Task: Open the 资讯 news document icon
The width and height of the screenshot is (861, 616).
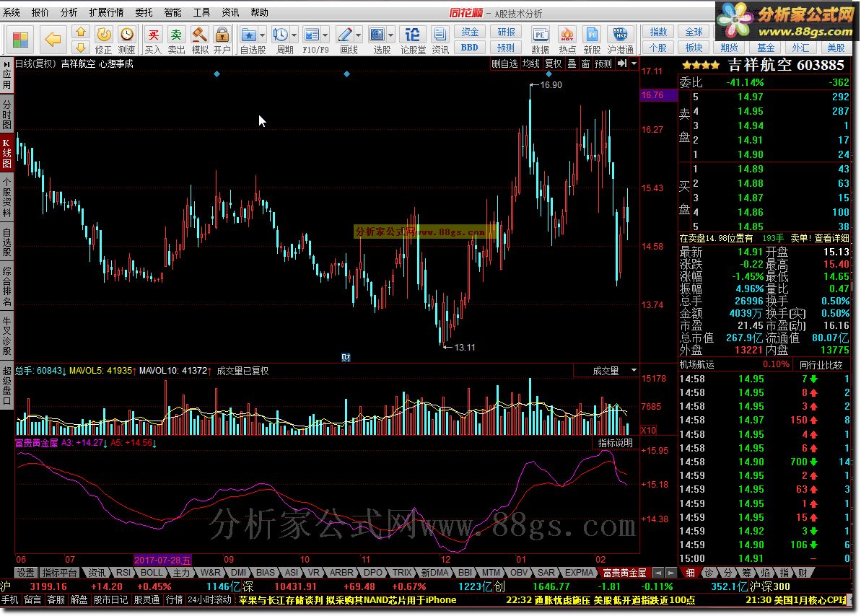Action: coord(440,40)
